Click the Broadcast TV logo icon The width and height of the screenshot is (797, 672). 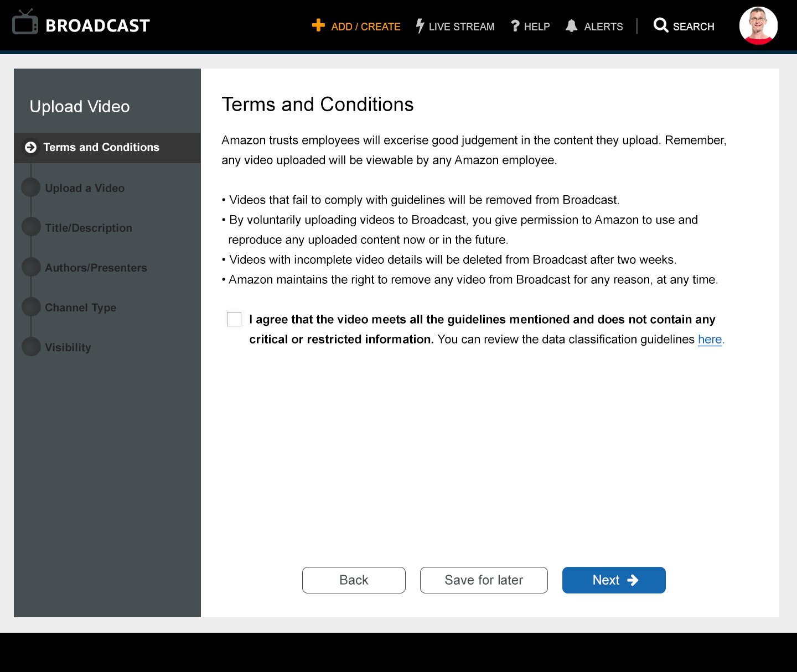tap(25, 22)
